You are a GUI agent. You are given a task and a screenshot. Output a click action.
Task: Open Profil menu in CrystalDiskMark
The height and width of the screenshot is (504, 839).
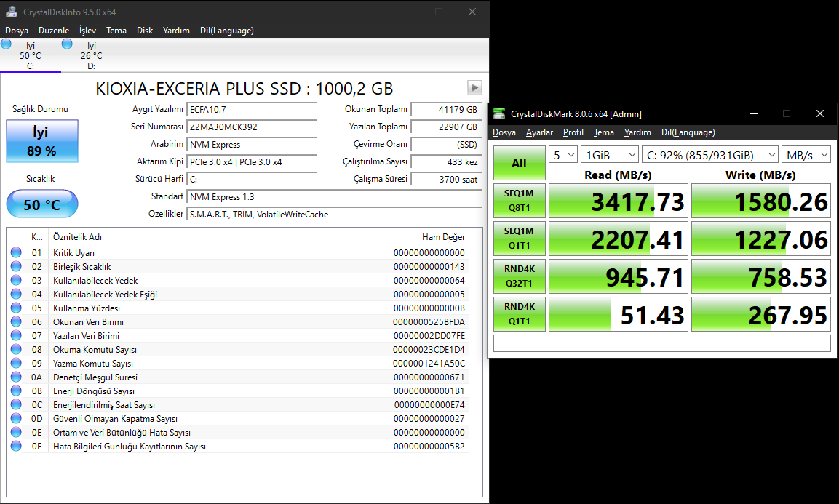573,132
